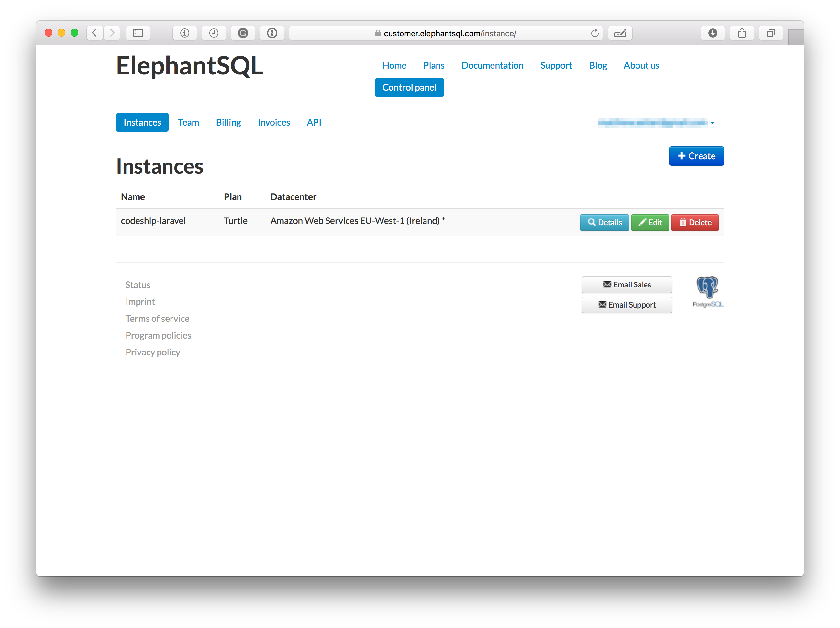
Task: Open a new tab with plus icon
Action: (x=796, y=37)
